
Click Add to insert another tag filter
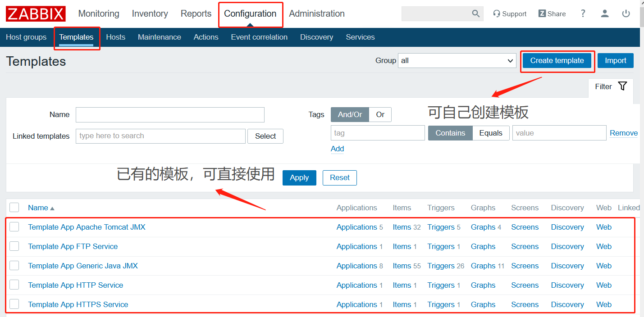pos(337,149)
